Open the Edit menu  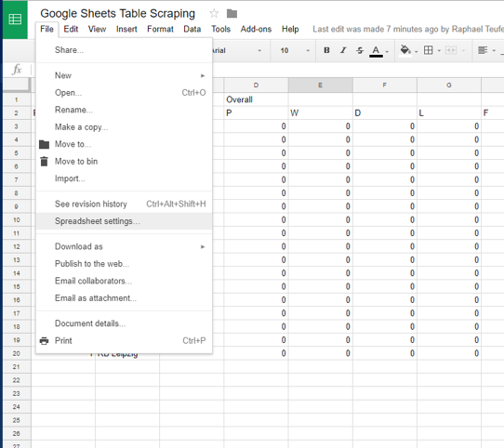(71, 29)
